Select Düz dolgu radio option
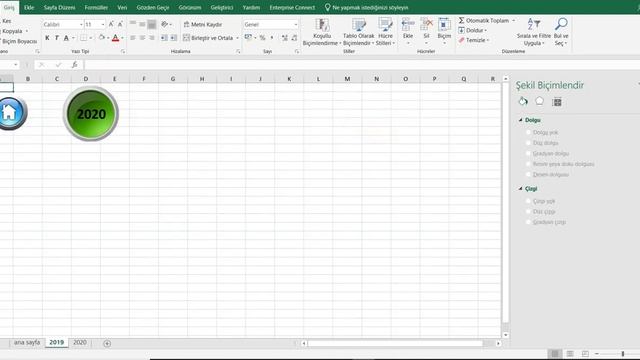The width and height of the screenshot is (640, 360). coord(528,143)
